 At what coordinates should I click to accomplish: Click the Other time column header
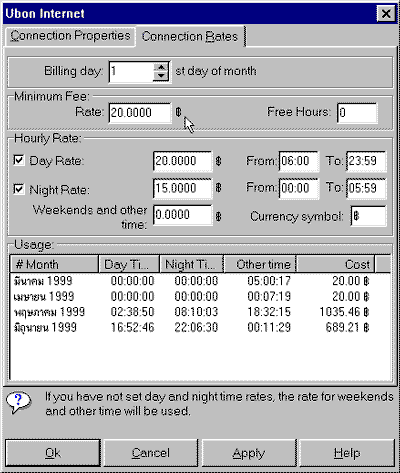pos(260,264)
